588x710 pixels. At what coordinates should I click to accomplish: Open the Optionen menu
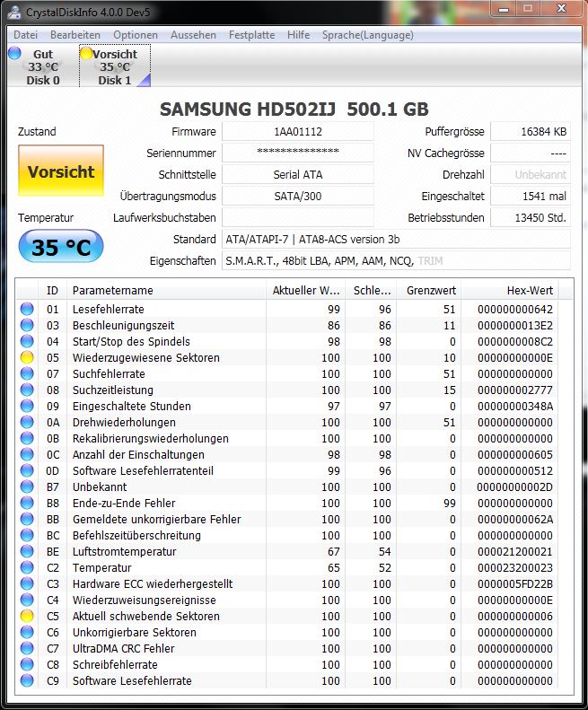tap(136, 35)
